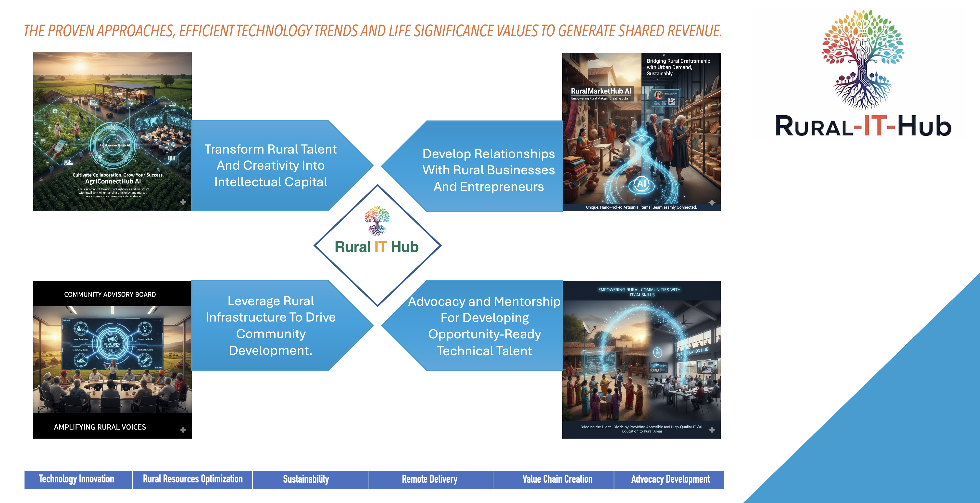Click sparkle icon on RuralMarketHub image
Screen dimensions: 980x503
tap(712, 203)
